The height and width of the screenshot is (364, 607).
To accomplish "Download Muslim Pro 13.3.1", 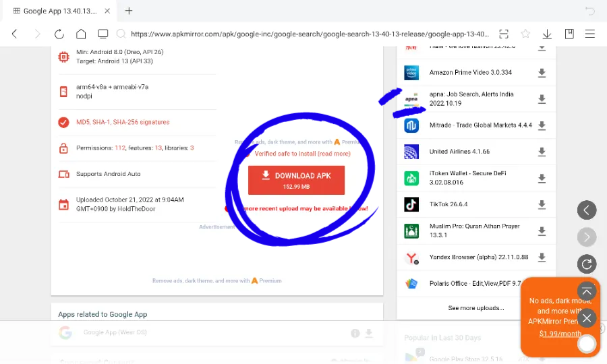I will pyautogui.click(x=542, y=231).
